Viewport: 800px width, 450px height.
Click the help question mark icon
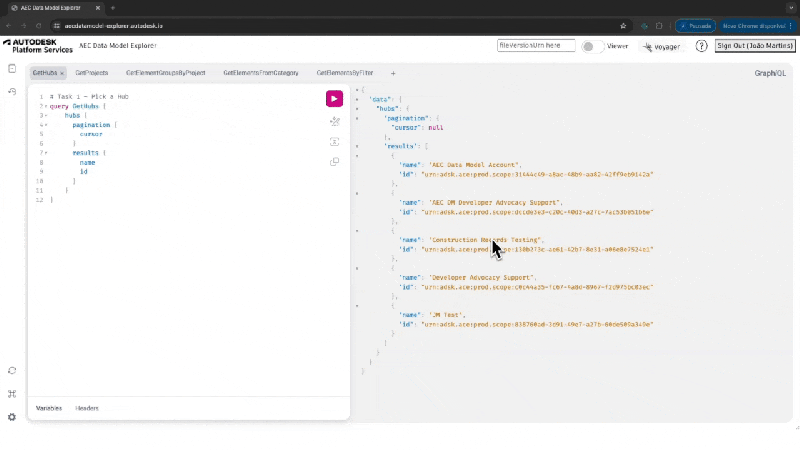[702, 46]
